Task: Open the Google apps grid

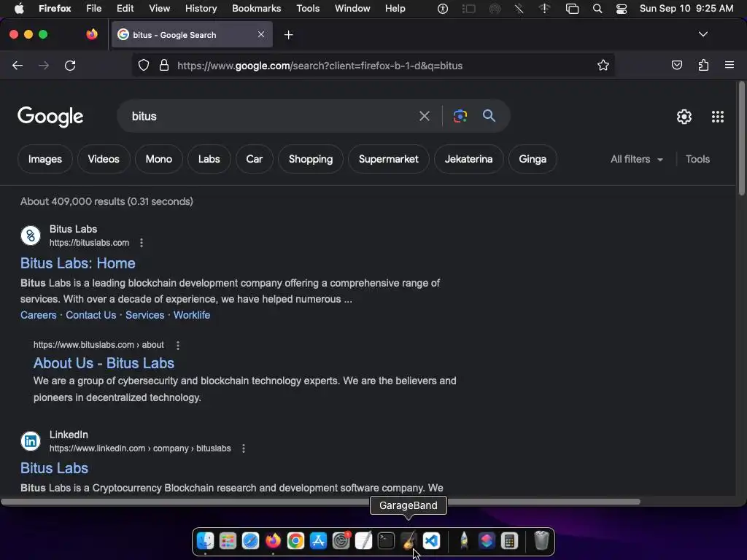Action: [718, 117]
